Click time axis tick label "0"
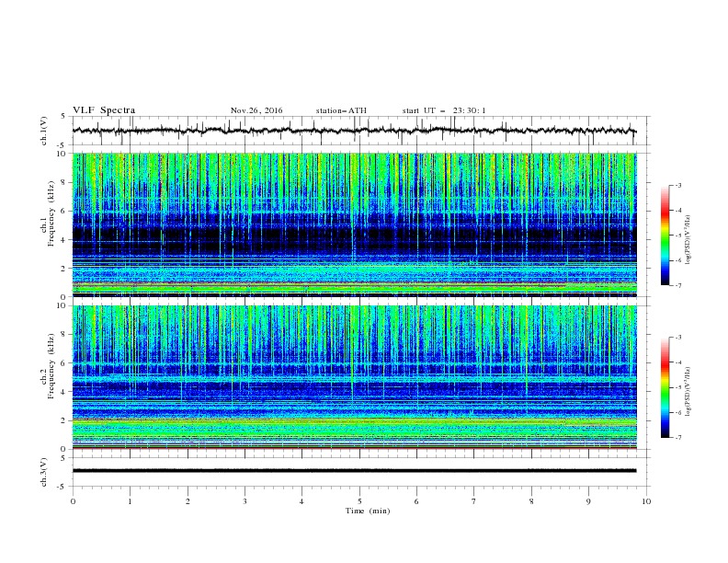Viewport: 728px width, 563px height. click(73, 501)
